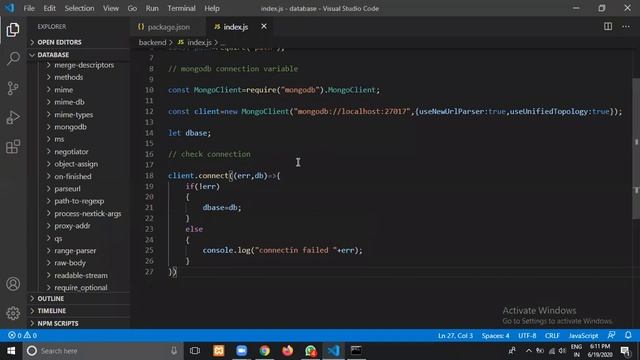Open the Extensions view
Viewport: 640px width, 360px height.
[13, 147]
